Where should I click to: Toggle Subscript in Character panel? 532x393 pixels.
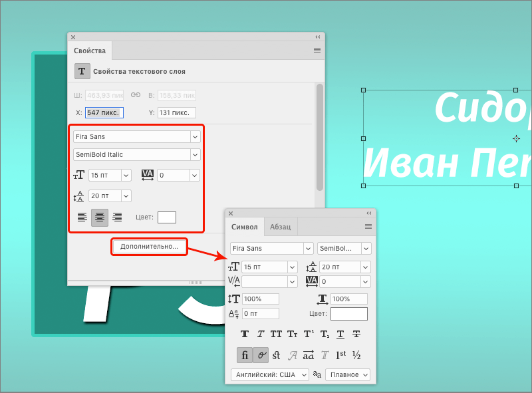pyautogui.click(x=325, y=334)
